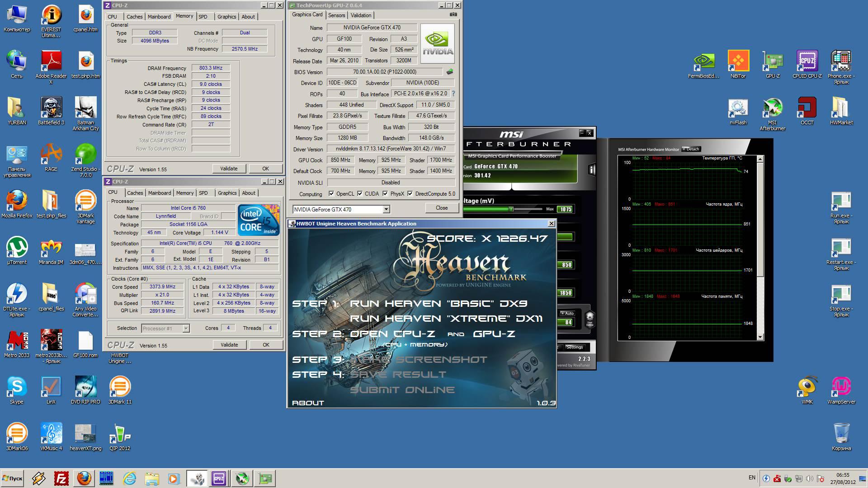Image resolution: width=868 pixels, height=488 pixels.
Task: Toggle the DirectCompute 5.0 checkbox
Action: 410,194
